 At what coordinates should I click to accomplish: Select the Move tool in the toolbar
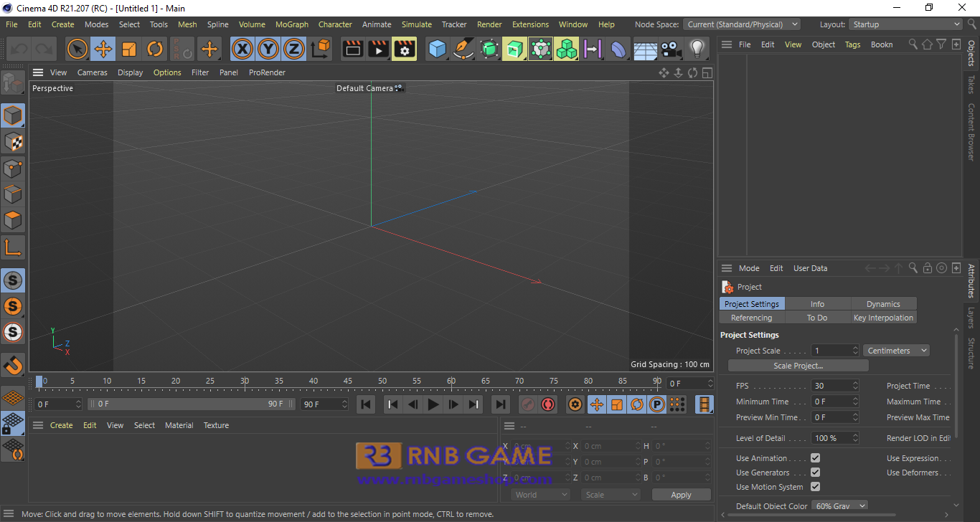pos(103,49)
